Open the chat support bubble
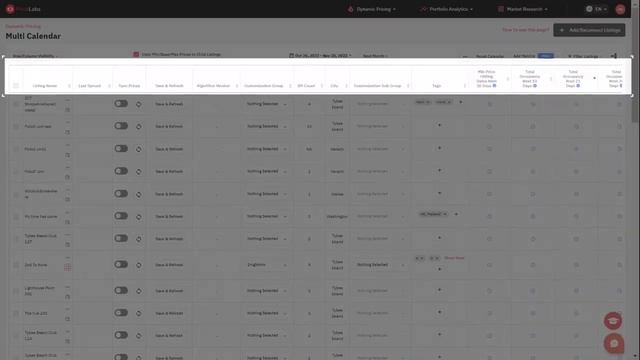The image size is (640, 360). coord(614,343)
